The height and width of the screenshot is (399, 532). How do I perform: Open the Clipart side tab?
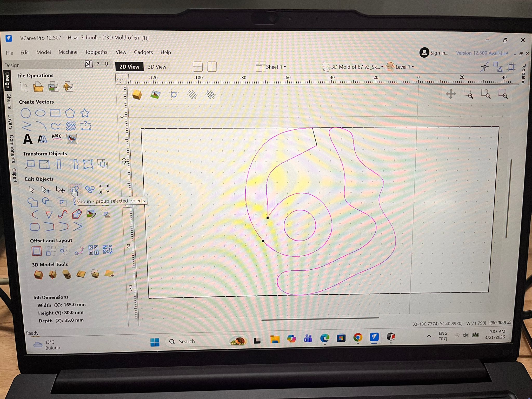pos(15,175)
